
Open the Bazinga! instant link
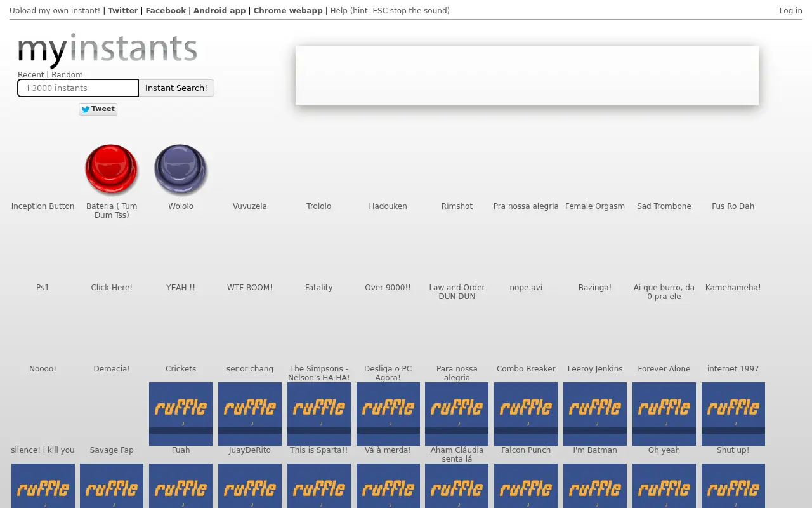point(595,288)
